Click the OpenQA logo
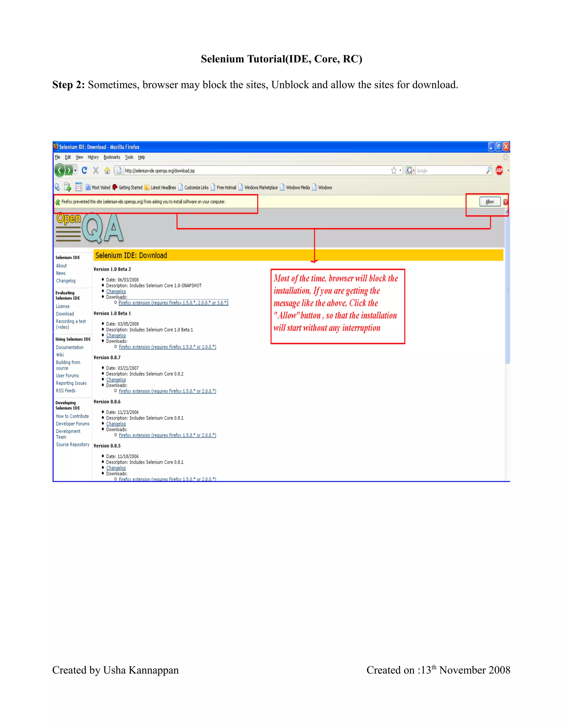Screen dimensions: 563x728 (90, 228)
